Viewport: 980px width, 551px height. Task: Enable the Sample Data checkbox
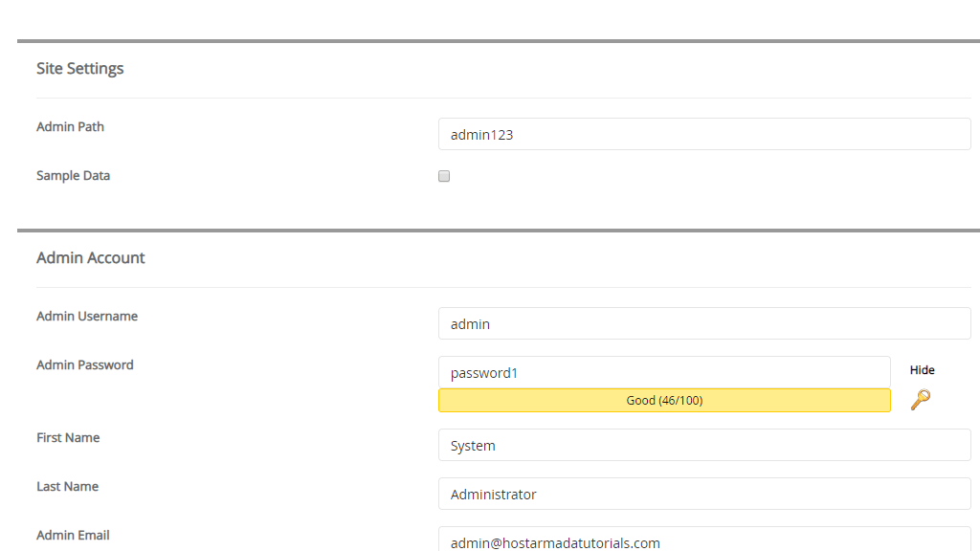444,176
